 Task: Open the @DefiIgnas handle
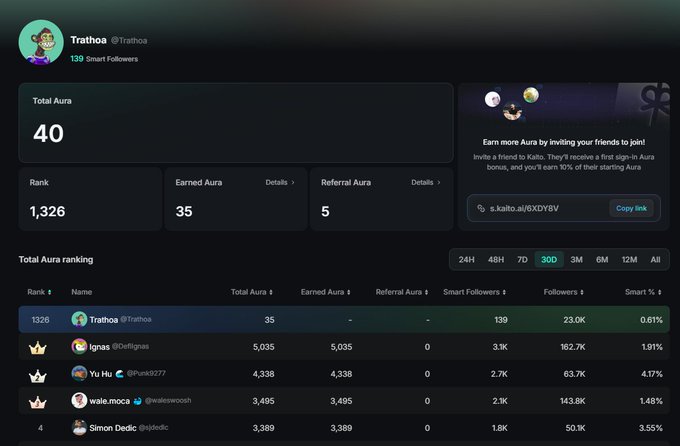point(130,346)
